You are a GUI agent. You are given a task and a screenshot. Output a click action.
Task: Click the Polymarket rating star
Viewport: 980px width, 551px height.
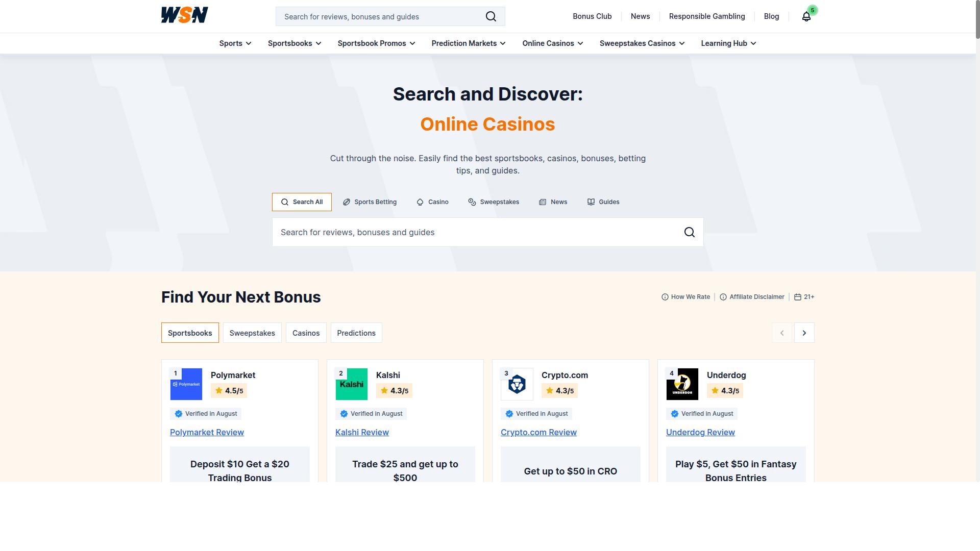click(x=219, y=390)
